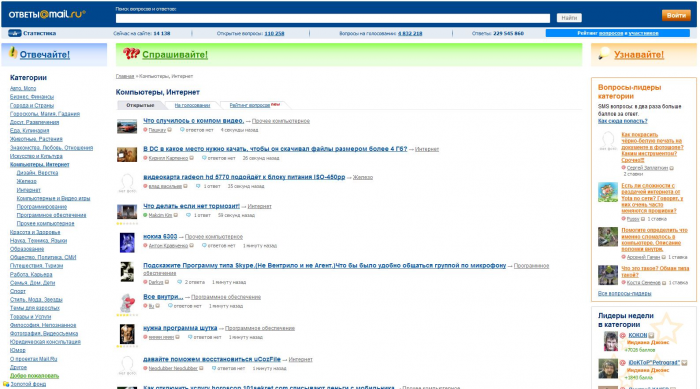The height and width of the screenshot is (389, 700).
Task: Open the Спрашивайте! heading link
Action: click(x=175, y=54)
